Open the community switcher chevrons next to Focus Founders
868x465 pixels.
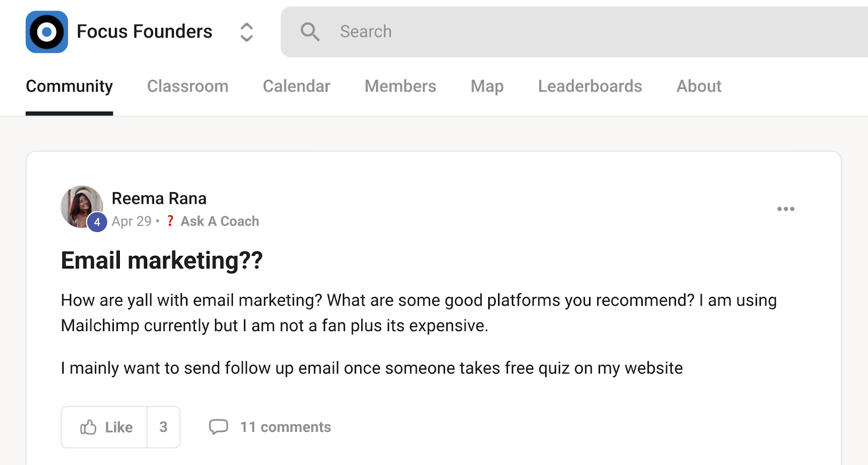[246, 31]
